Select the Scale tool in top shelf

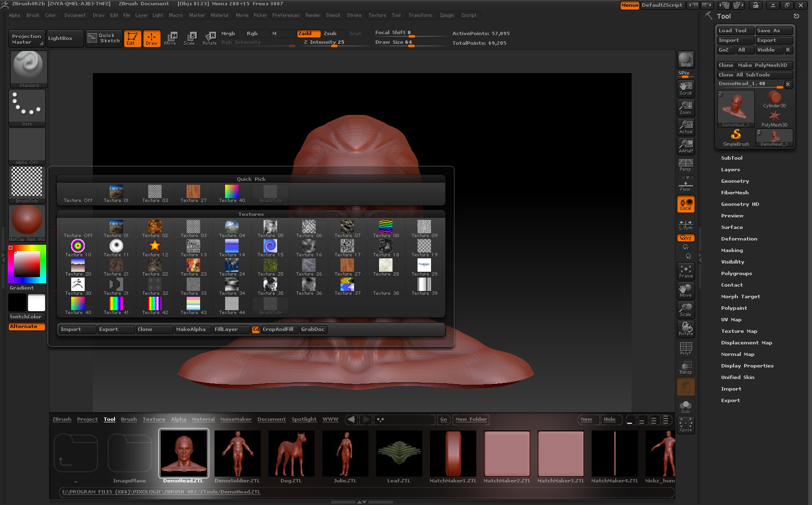tap(190, 38)
